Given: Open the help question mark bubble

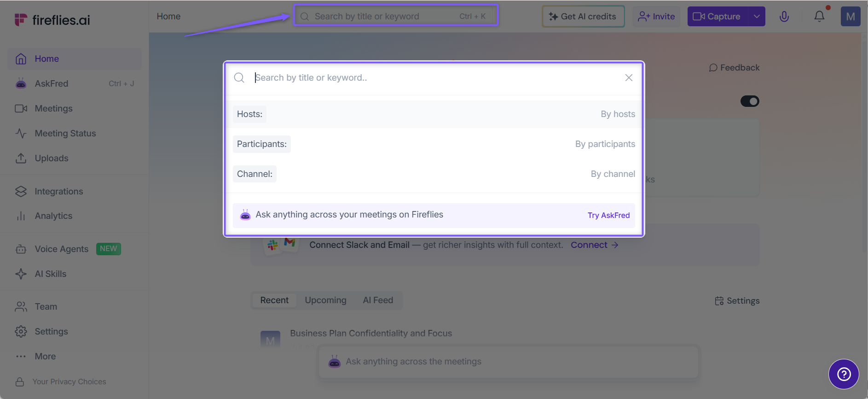Looking at the screenshot, I should pos(844,374).
